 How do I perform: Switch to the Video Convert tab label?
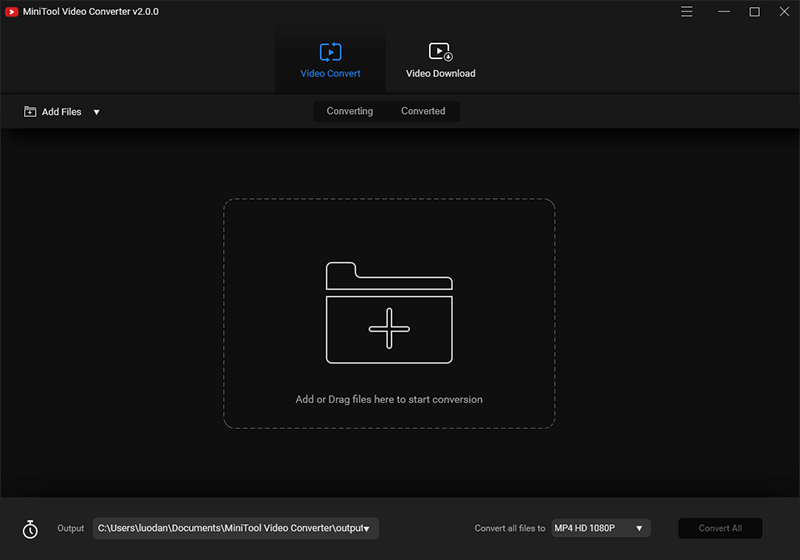pyautogui.click(x=330, y=73)
